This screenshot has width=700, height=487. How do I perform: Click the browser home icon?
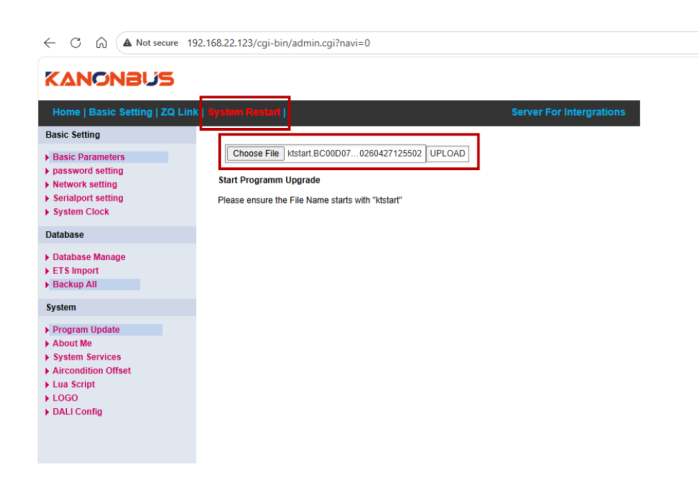click(x=101, y=43)
